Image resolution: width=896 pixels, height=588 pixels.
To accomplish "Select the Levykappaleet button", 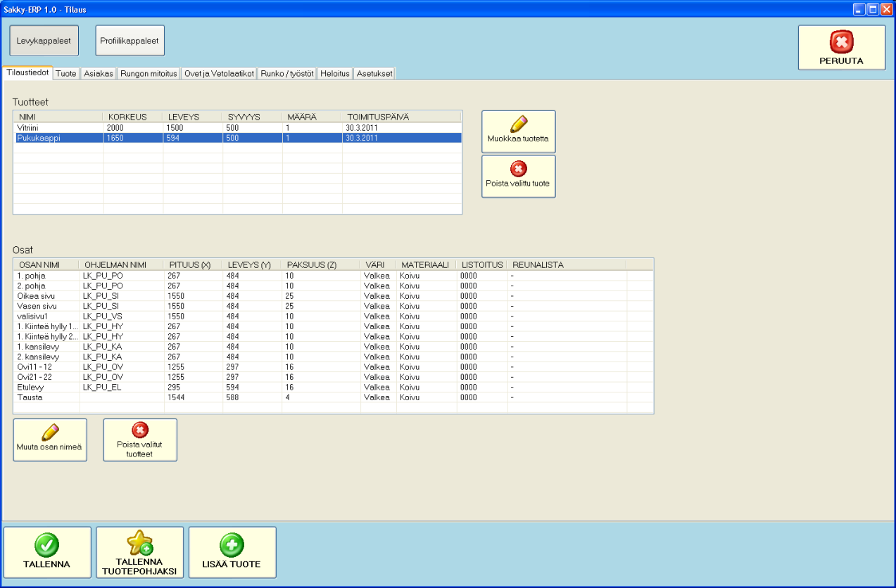I will (x=44, y=41).
